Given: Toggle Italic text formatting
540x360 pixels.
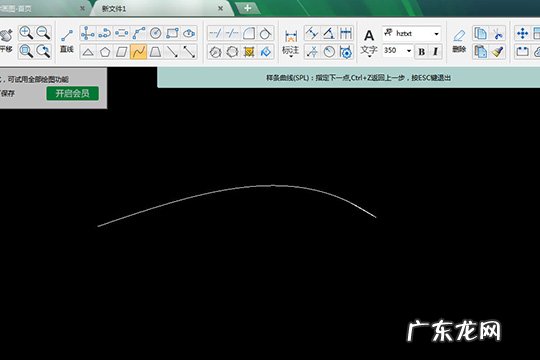Looking at the screenshot, I should pos(435,52).
